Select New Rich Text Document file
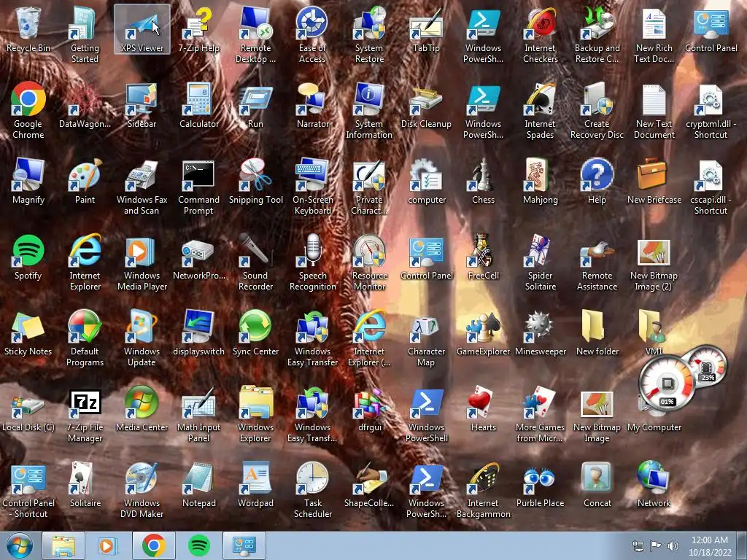Image resolution: width=747 pixels, height=560 pixels. pyautogui.click(x=654, y=36)
